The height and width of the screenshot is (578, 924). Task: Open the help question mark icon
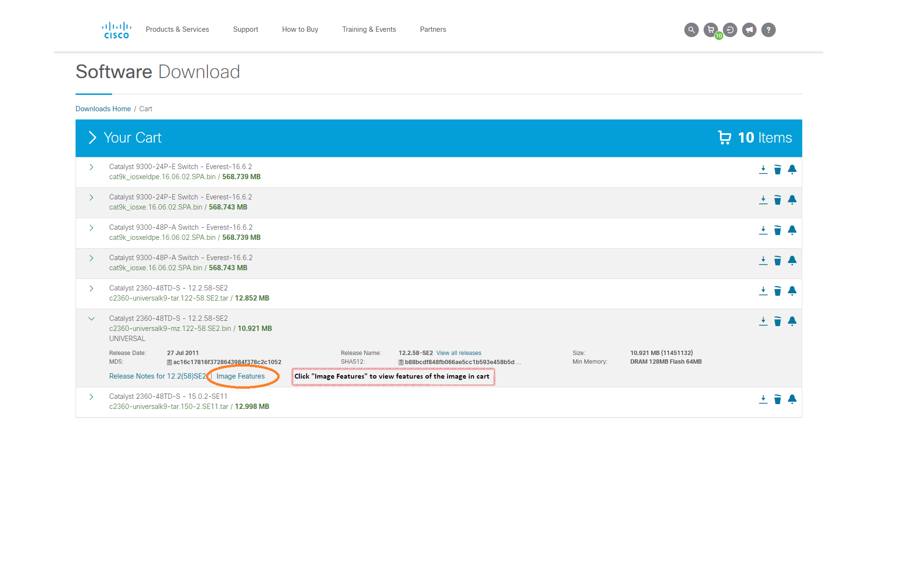coord(769,30)
